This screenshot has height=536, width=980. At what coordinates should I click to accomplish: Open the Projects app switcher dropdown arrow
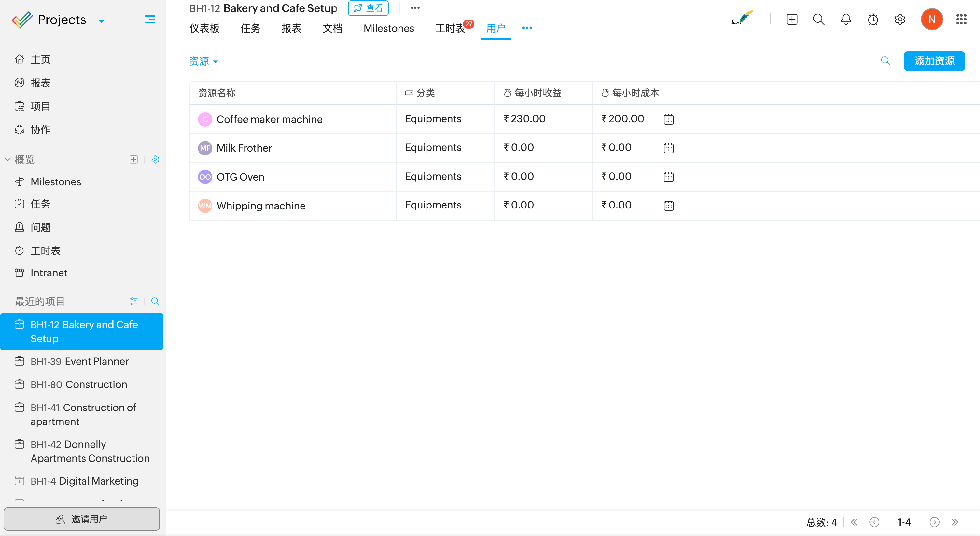[101, 21]
